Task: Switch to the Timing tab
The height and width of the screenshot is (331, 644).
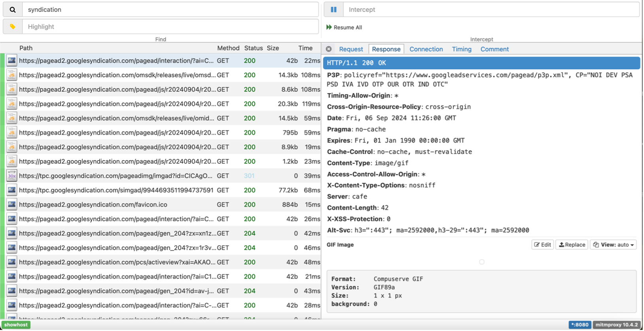Action: (x=461, y=49)
